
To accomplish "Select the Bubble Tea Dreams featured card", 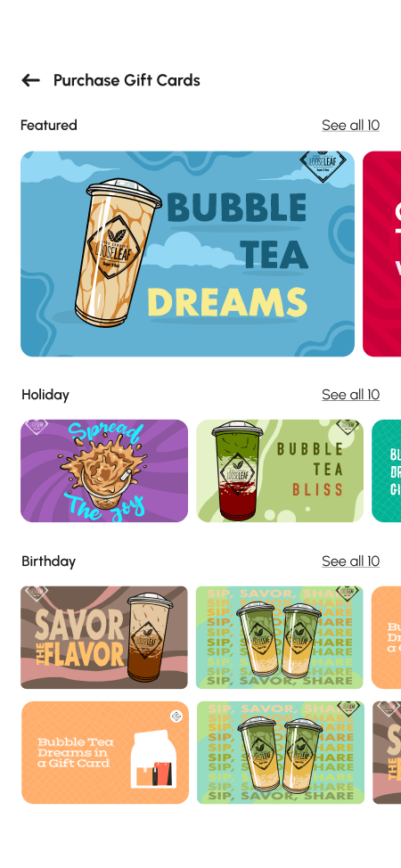I will coord(188,254).
